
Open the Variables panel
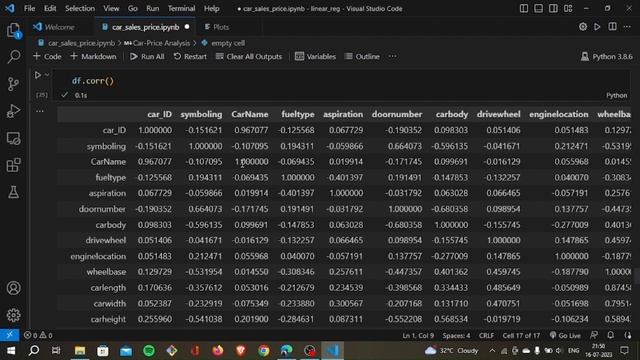(316, 56)
